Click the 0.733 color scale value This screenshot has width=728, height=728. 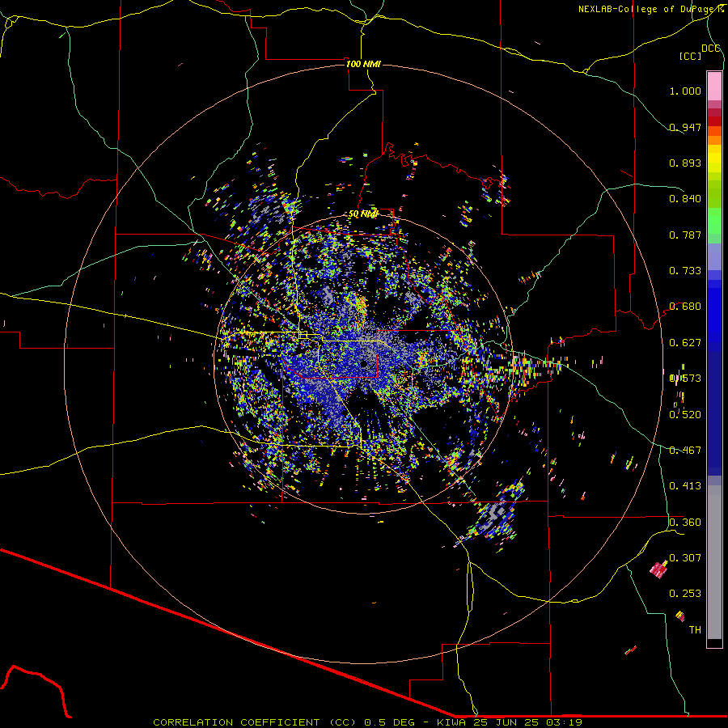685,271
